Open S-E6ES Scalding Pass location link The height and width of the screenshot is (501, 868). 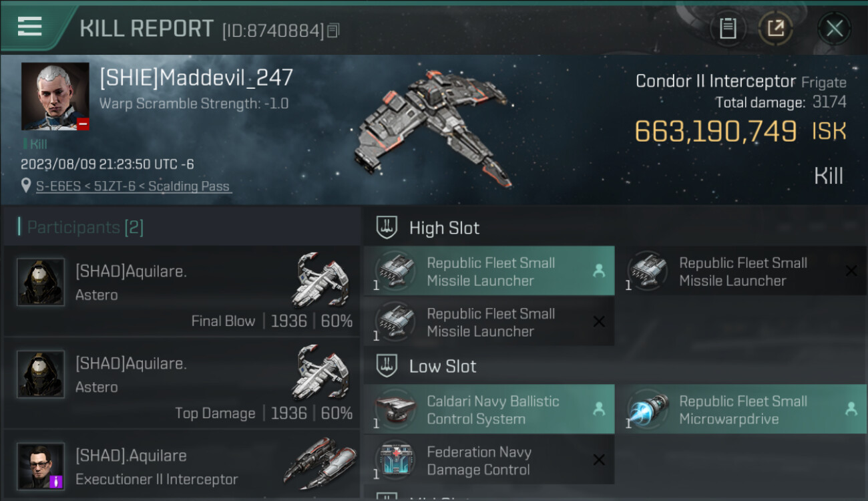click(132, 186)
